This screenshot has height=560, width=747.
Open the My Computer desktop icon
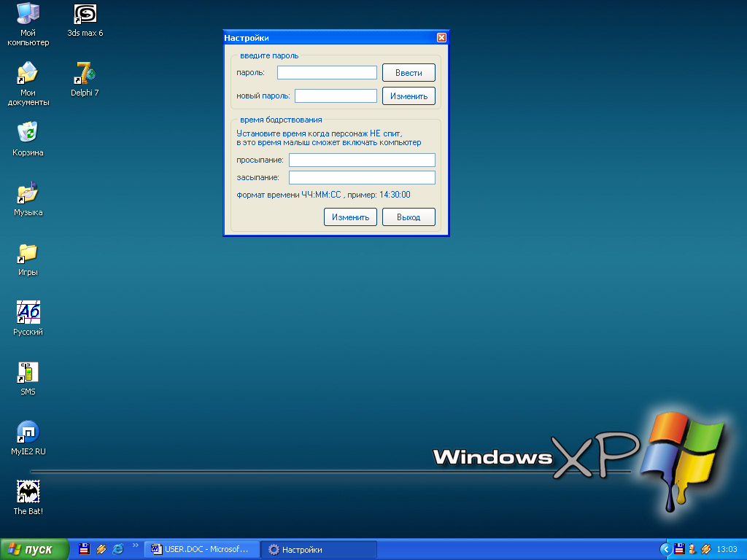[28, 24]
